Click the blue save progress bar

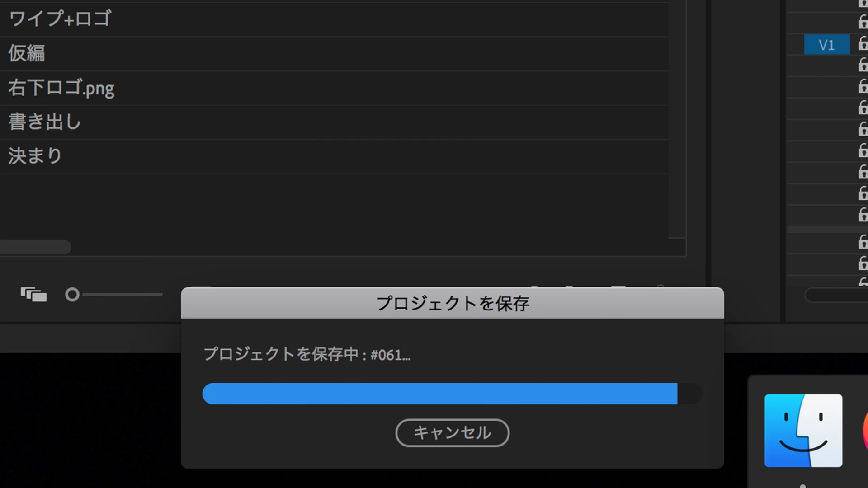(440, 394)
